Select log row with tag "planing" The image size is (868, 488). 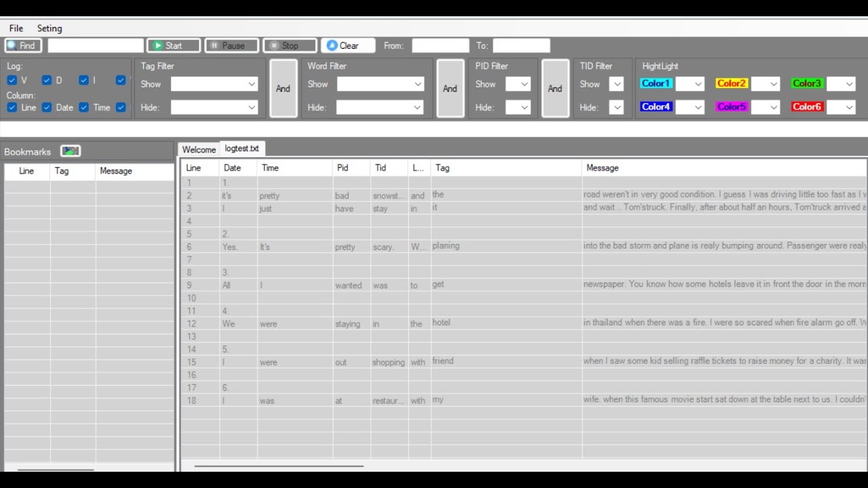(x=524, y=246)
